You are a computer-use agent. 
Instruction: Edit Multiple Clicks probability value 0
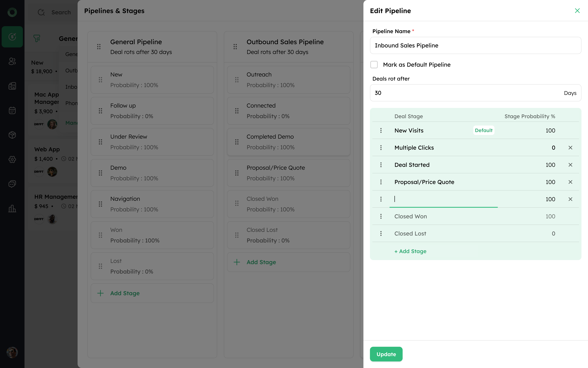tap(554, 148)
